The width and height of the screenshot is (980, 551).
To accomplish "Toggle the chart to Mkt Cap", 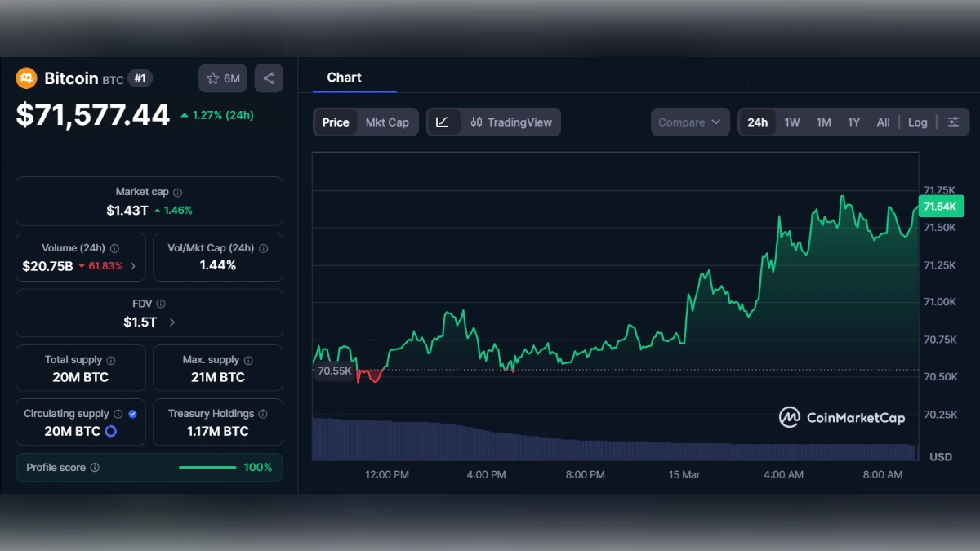I will click(x=387, y=122).
